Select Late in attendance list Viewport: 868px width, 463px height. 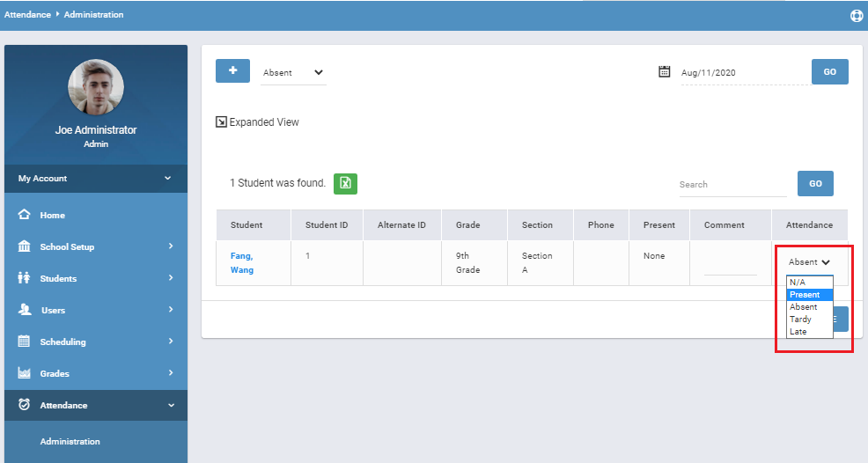pyautogui.click(x=809, y=331)
